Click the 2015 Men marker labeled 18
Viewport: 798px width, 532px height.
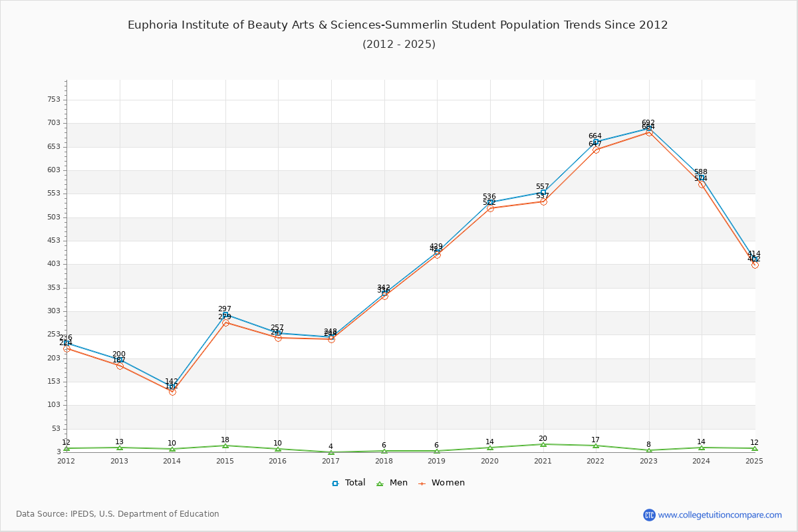coord(225,446)
